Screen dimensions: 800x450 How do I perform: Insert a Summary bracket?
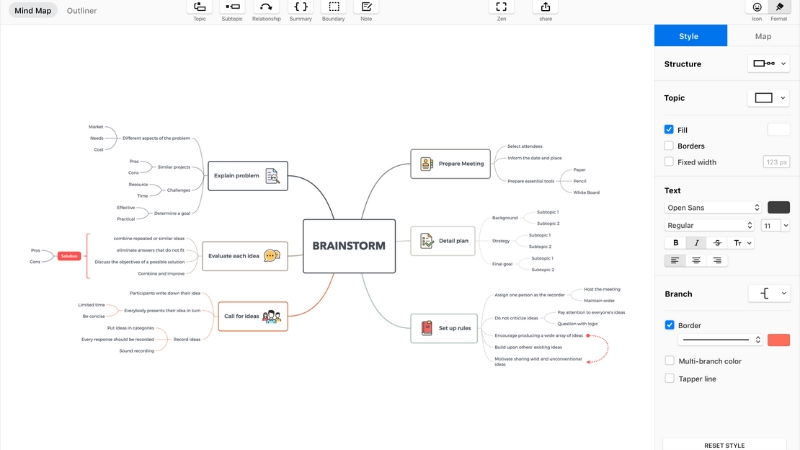(x=300, y=8)
